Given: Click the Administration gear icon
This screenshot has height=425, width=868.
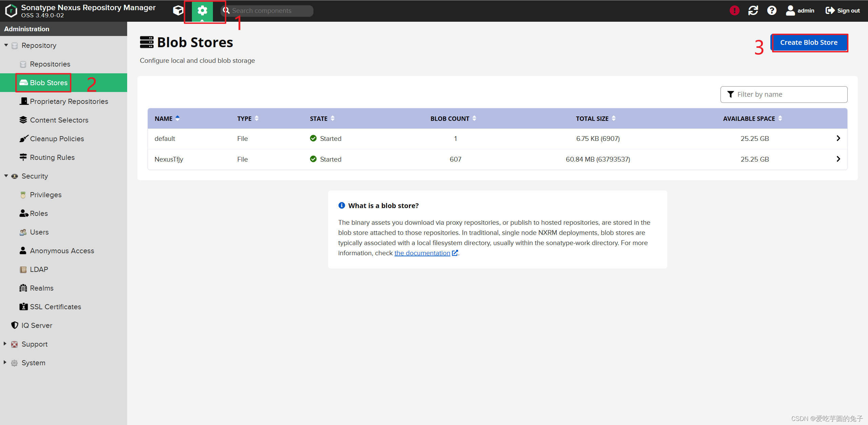Looking at the screenshot, I should pyautogui.click(x=202, y=11).
